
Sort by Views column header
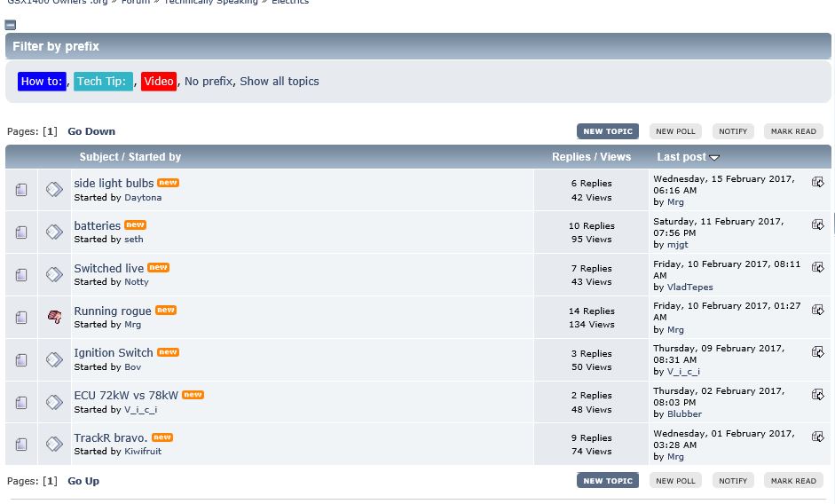(x=616, y=157)
